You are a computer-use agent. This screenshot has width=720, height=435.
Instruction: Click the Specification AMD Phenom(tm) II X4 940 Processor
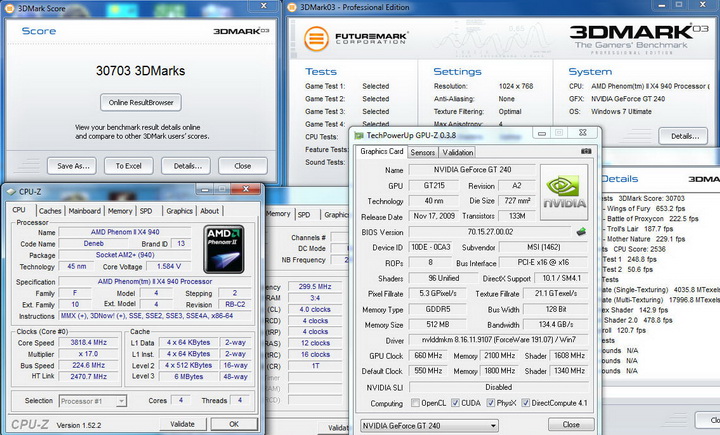pyautogui.click(x=155, y=281)
